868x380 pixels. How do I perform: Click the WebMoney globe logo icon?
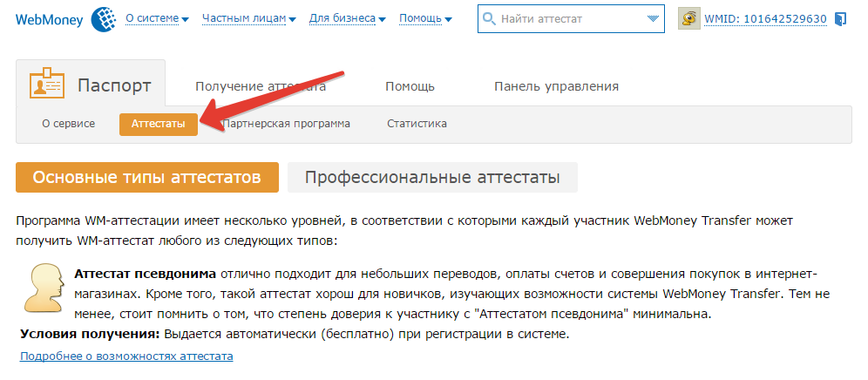pyautogui.click(x=103, y=19)
